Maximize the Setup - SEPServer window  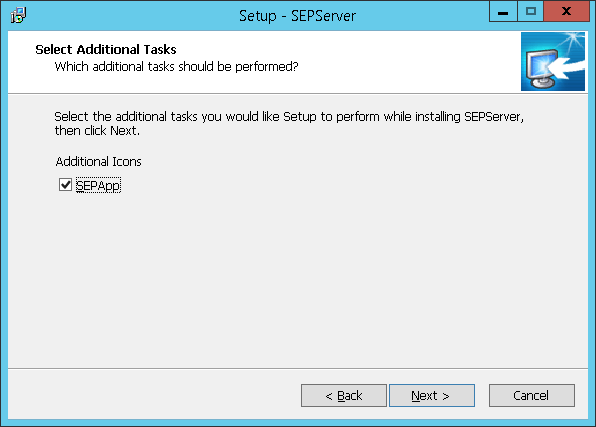[x=531, y=12]
